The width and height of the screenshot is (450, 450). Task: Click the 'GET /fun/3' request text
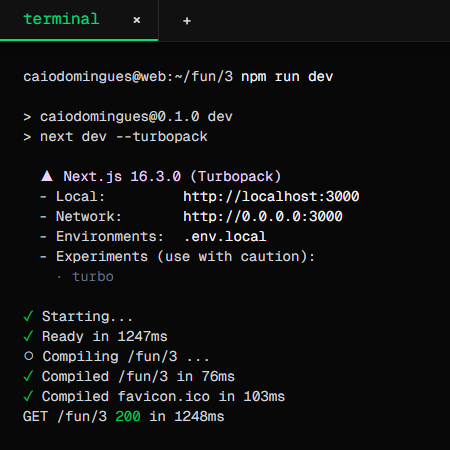65,417
